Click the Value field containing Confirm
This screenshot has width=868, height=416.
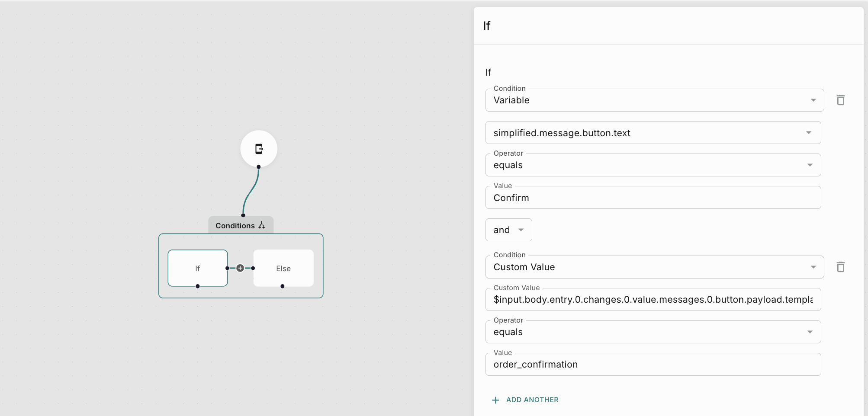tap(653, 198)
